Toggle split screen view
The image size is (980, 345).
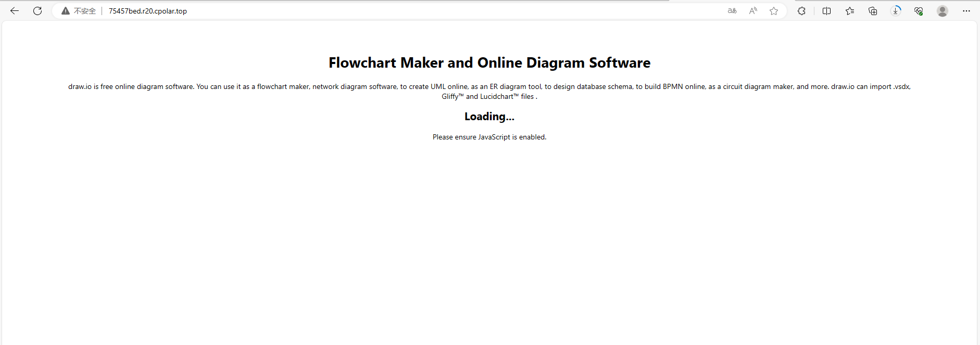pyautogui.click(x=826, y=11)
